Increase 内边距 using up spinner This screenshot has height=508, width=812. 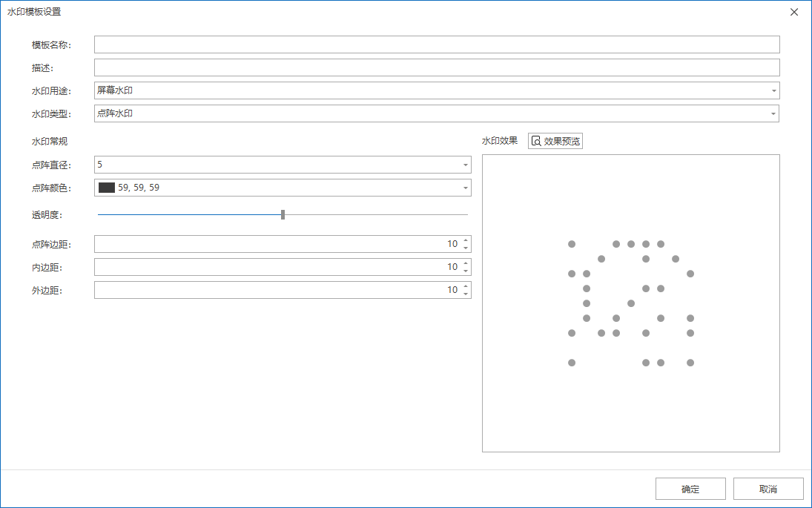[466, 263]
